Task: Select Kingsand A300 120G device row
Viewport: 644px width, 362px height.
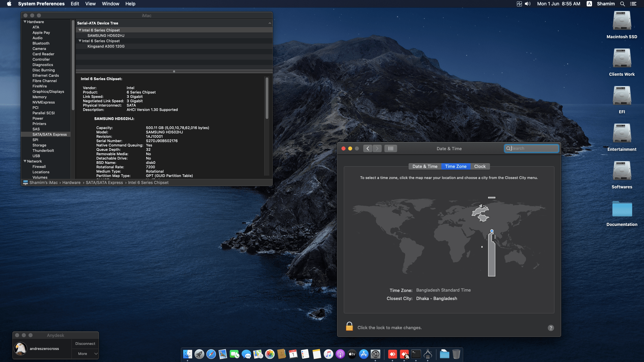Action: coord(106,46)
